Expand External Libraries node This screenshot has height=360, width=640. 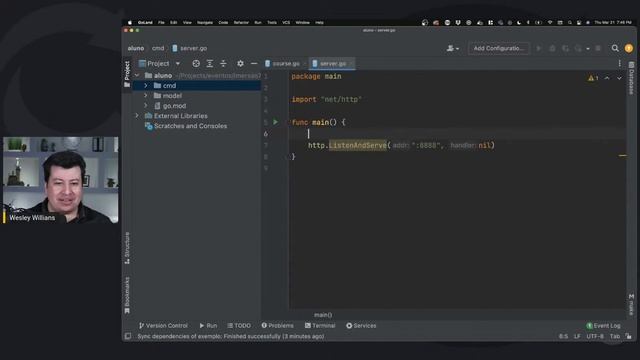point(137,116)
